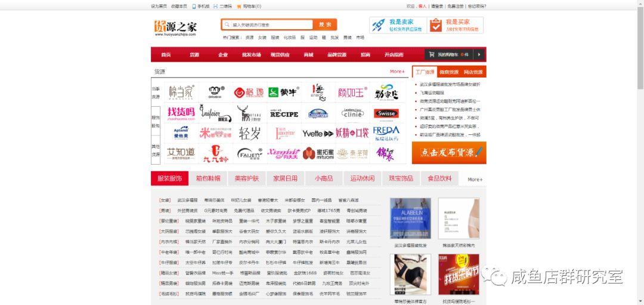Open the ALAIBEILIN blue product thumbnail
644x305 pixels.
(410, 218)
